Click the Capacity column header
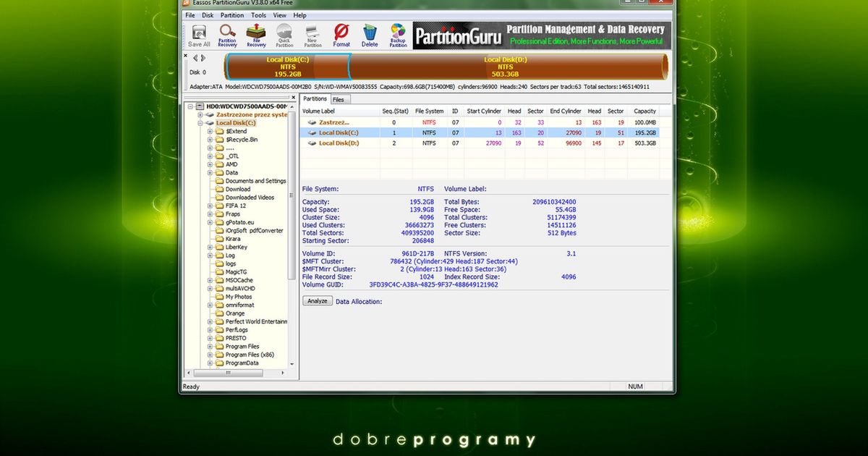868x456 pixels. click(x=644, y=111)
